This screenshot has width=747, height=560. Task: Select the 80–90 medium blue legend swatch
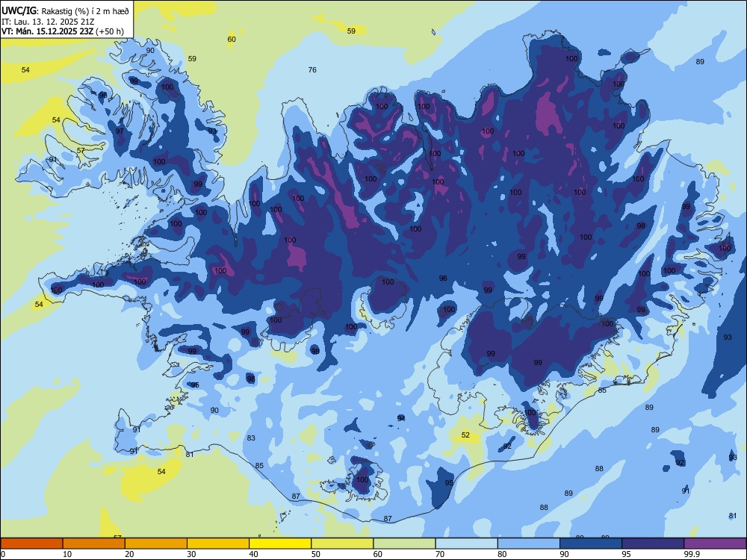tap(529, 544)
